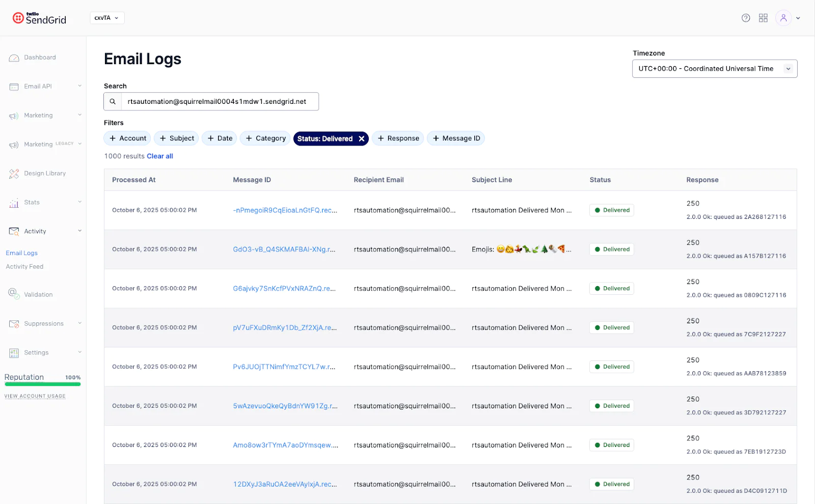Click the Twilio SendGrid logo

39,18
